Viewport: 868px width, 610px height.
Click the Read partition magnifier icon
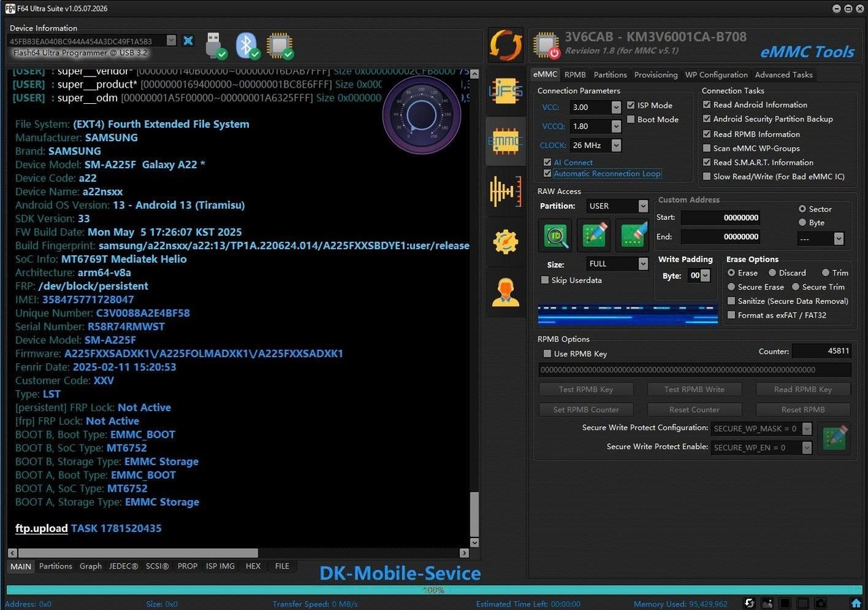point(556,235)
